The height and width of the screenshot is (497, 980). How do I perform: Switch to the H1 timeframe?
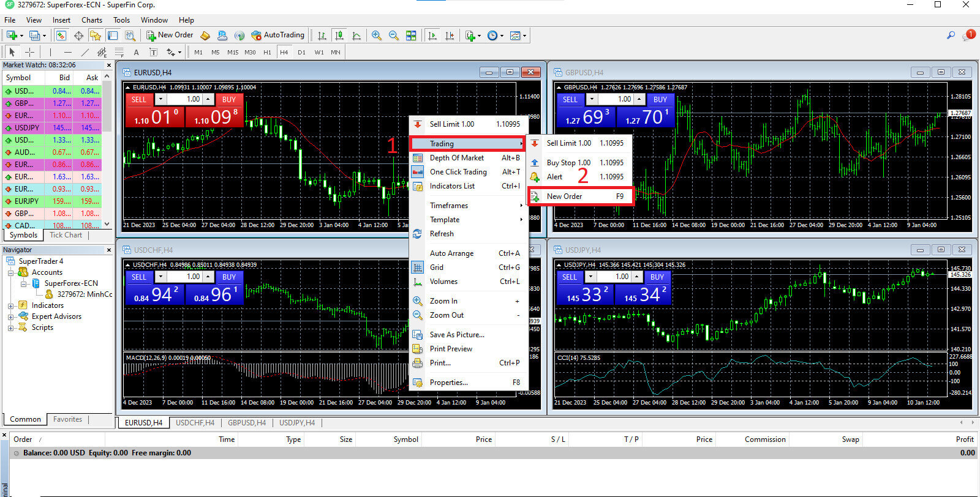pyautogui.click(x=267, y=53)
